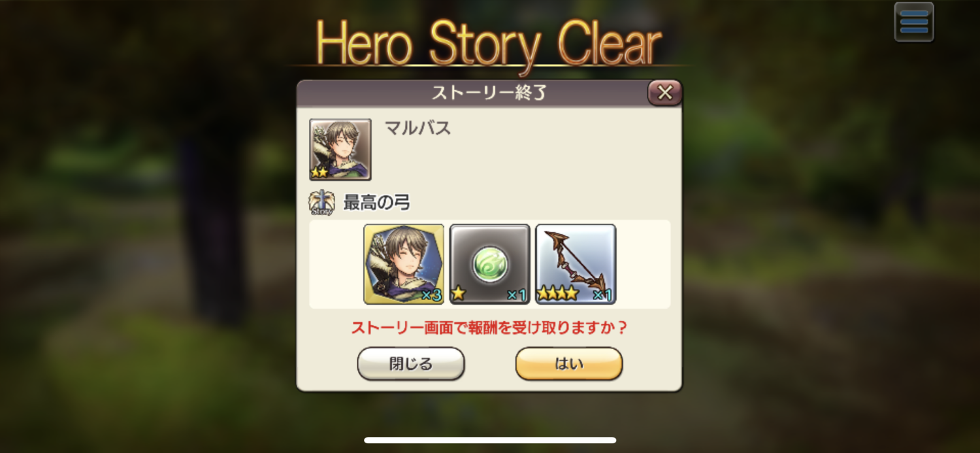Image resolution: width=980 pixels, height=453 pixels.
Task: Tap the iOS home indicator bar
Action: click(x=490, y=441)
